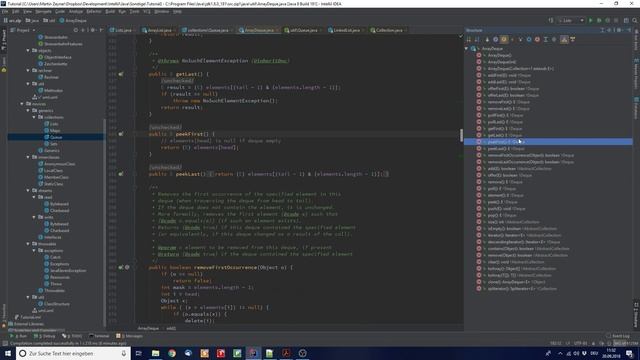The height and width of the screenshot is (360, 640).
Task: Open the Run tool window button at the bottom
Action: coord(18,336)
